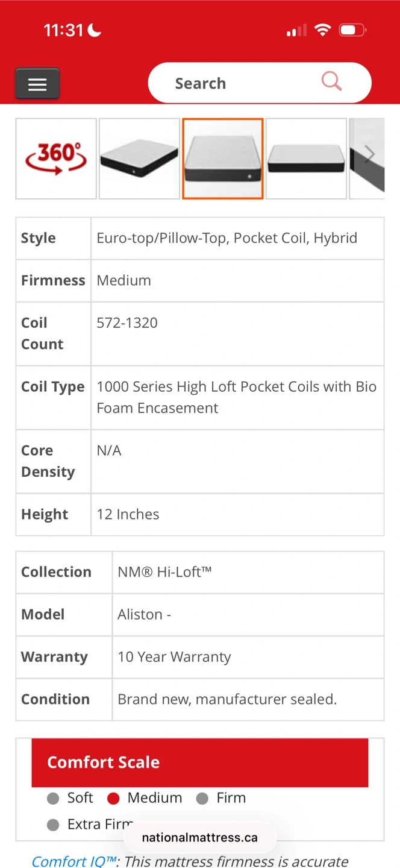
Task: Tap the nationalmattress.ca address pill
Action: click(200, 837)
